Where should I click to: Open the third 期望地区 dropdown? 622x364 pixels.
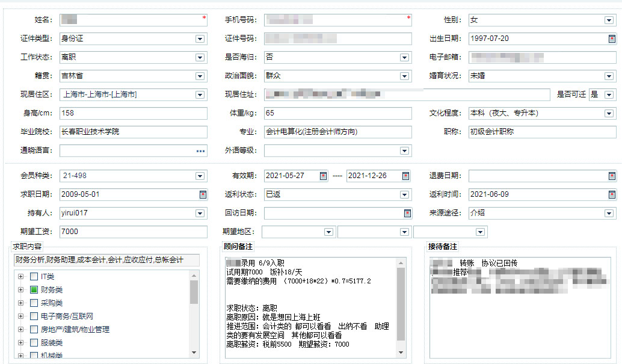480,232
